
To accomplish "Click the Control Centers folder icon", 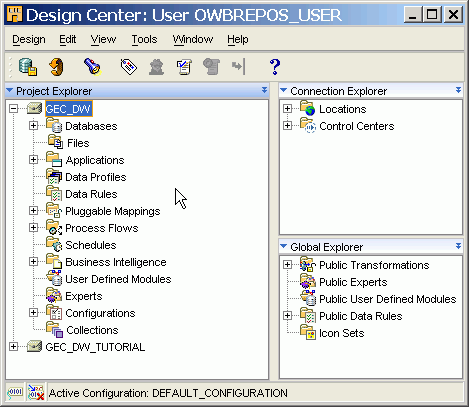I will [x=308, y=126].
